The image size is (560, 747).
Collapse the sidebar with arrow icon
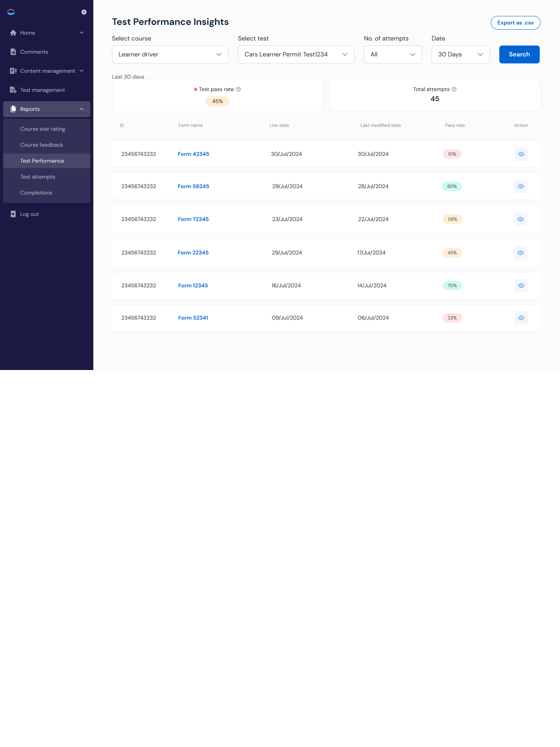coord(84,12)
